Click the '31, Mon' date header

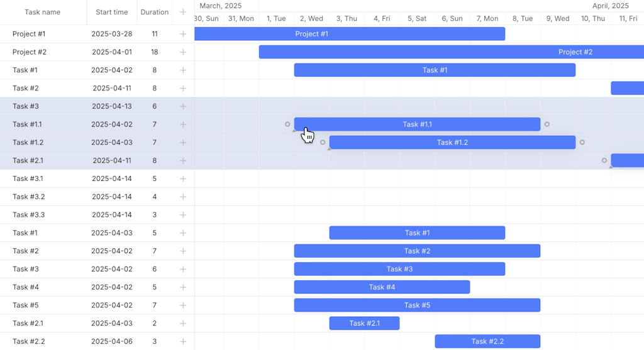pyautogui.click(x=241, y=18)
